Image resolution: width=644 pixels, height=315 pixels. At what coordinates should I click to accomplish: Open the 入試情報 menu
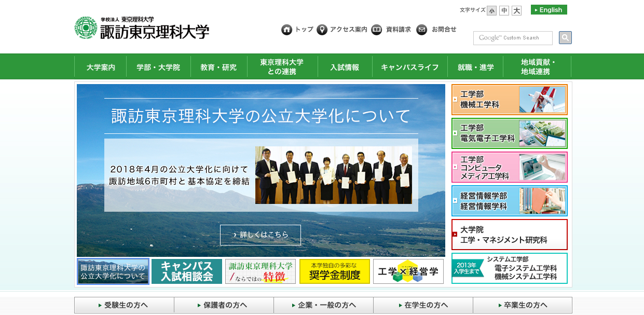[x=345, y=67]
